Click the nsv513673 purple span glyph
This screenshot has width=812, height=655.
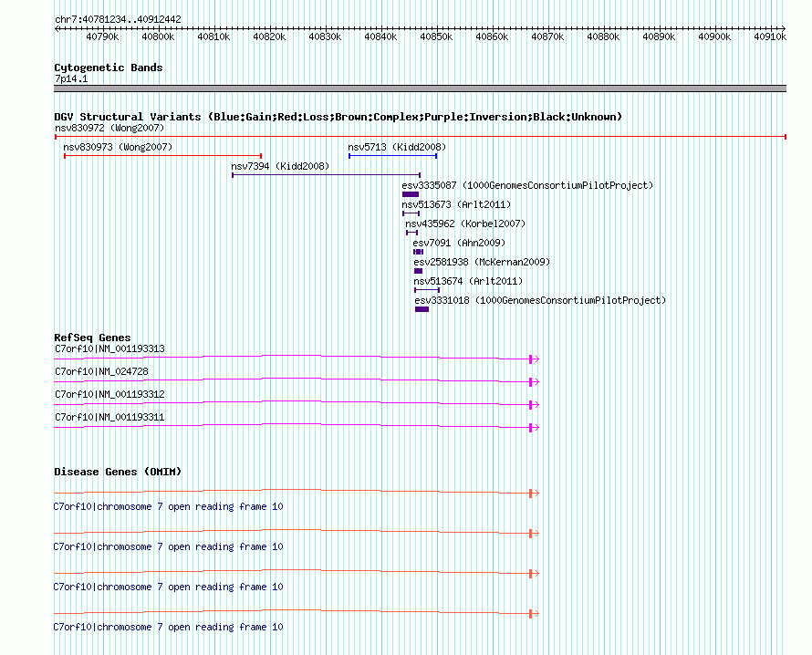(x=411, y=213)
